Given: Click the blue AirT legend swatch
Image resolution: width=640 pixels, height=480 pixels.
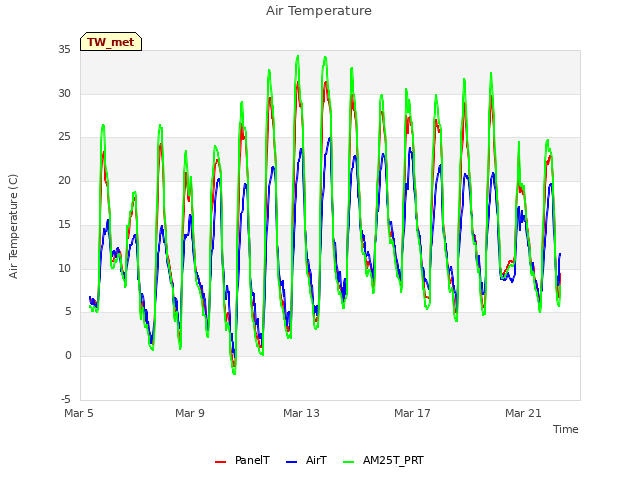Looking at the screenshot, I should click(291, 462).
